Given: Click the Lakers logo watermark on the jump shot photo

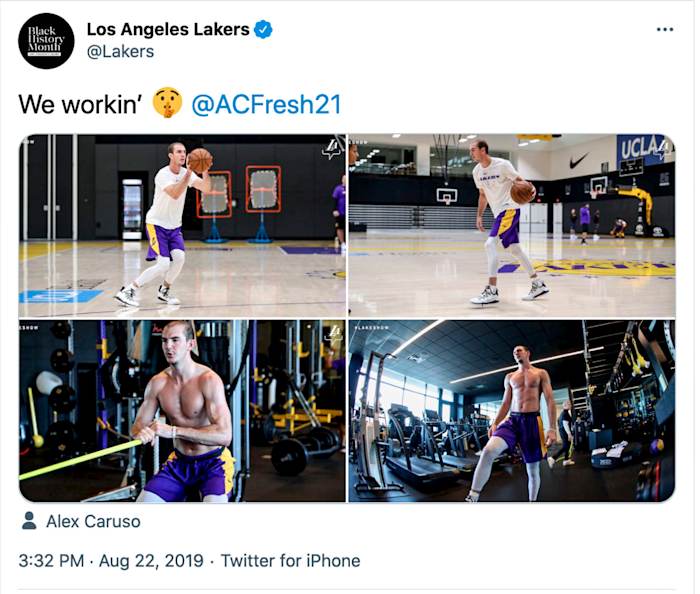Looking at the screenshot, I should pyautogui.click(x=331, y=149).
